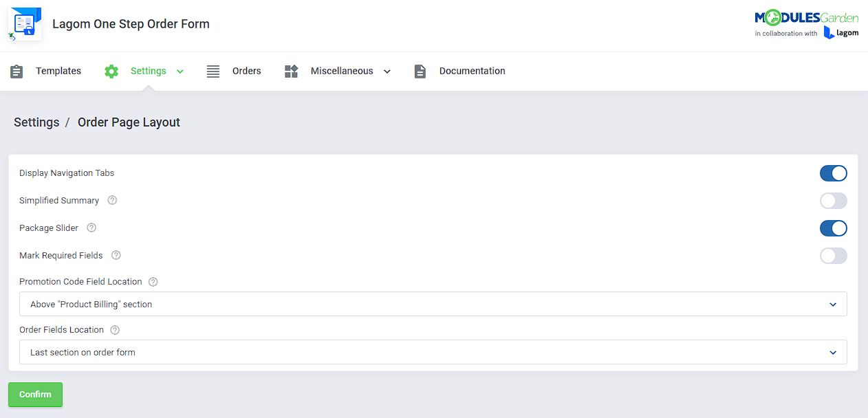This screenshot has width=868, height=418.
Task: Click the ModulesGarden logo
Action: 806,18
